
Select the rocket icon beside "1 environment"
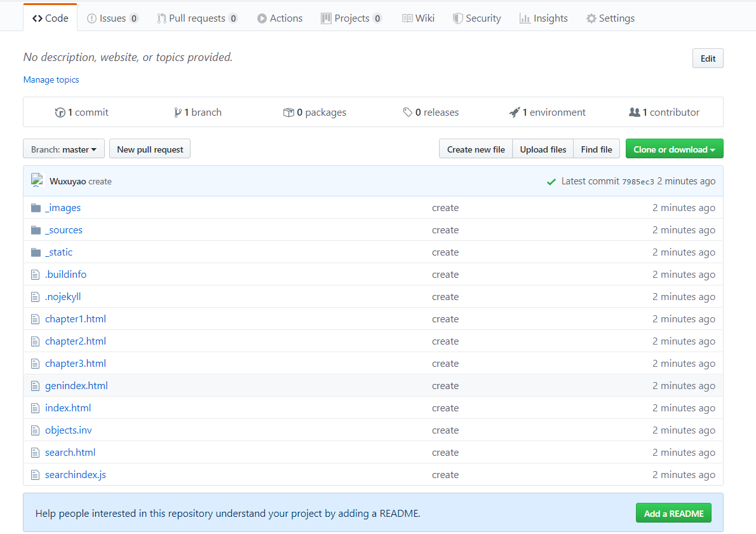pos(515,112)
